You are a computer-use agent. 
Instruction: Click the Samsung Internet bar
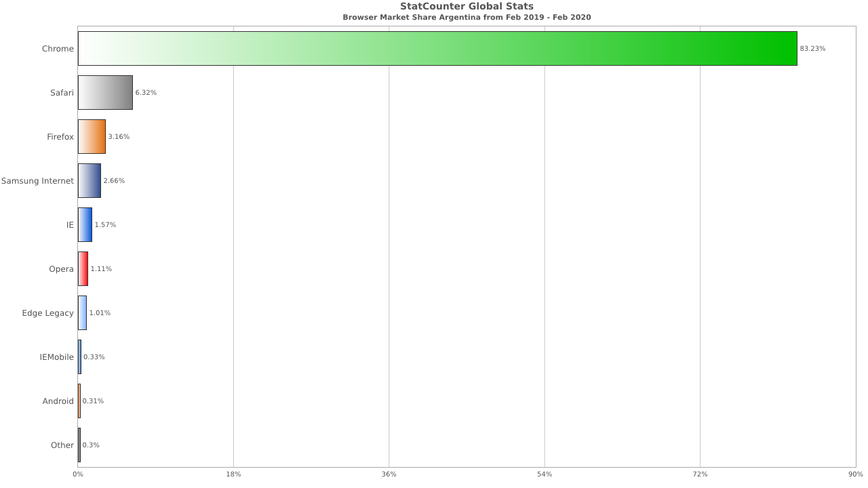tap(90, 180)
